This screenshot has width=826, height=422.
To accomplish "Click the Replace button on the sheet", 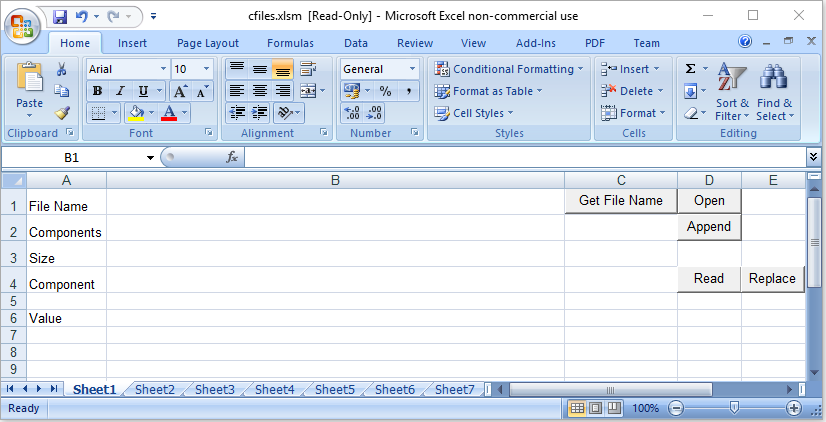I will [772, 279].
